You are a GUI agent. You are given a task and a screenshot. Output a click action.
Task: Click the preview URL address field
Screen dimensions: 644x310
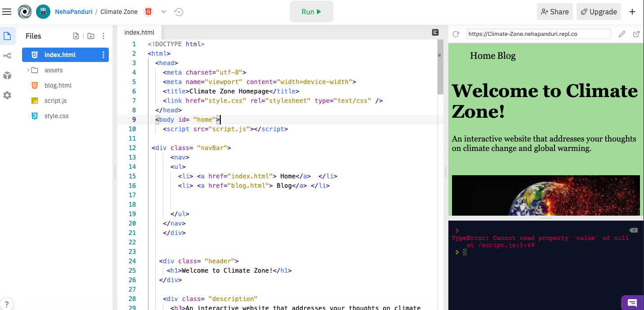(x=538, y=34)
